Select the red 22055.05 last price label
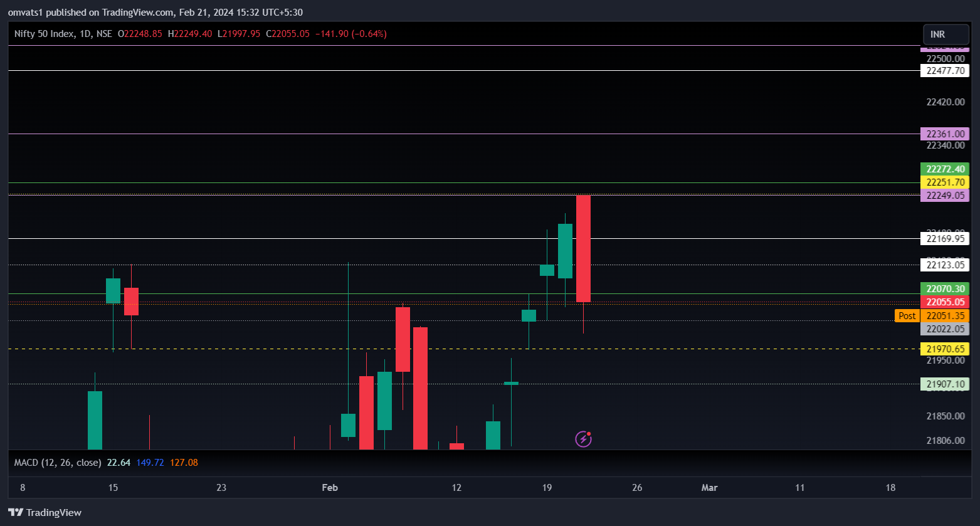The height and width of the screenshot is (526, 980). (x=945, y=302)
